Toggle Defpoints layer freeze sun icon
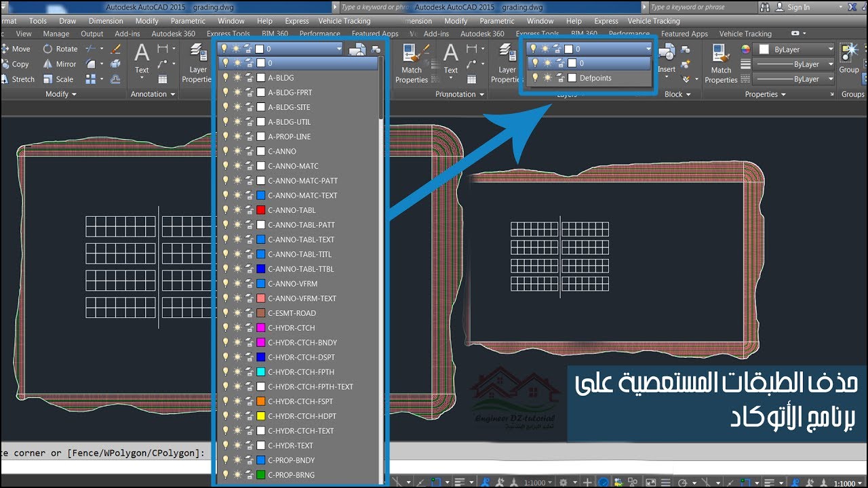This screenshot has width=868, height=488. (x=547, y=78)
